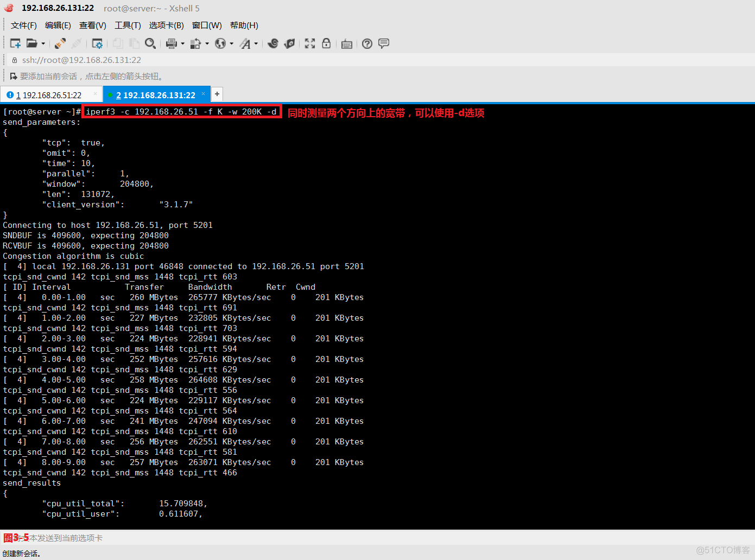Viewport: 755px width, 560px height.
Task: Create a new session
Action: (14, 43)
